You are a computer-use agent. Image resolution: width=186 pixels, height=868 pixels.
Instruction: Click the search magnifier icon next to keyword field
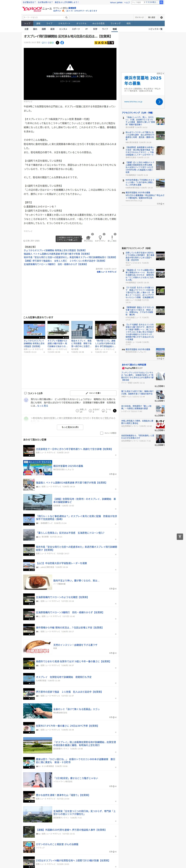[x=66, y=18]
